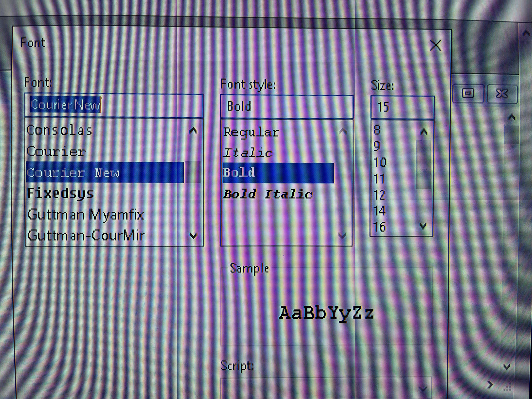
Task: Choose Italic font style
Action: [x=278, y=153]
